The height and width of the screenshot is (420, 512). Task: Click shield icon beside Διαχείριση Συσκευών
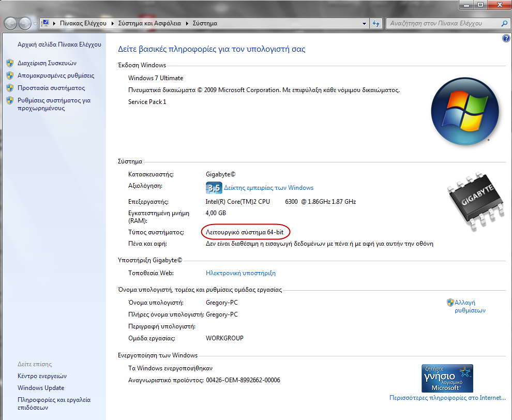pos(10,63)
